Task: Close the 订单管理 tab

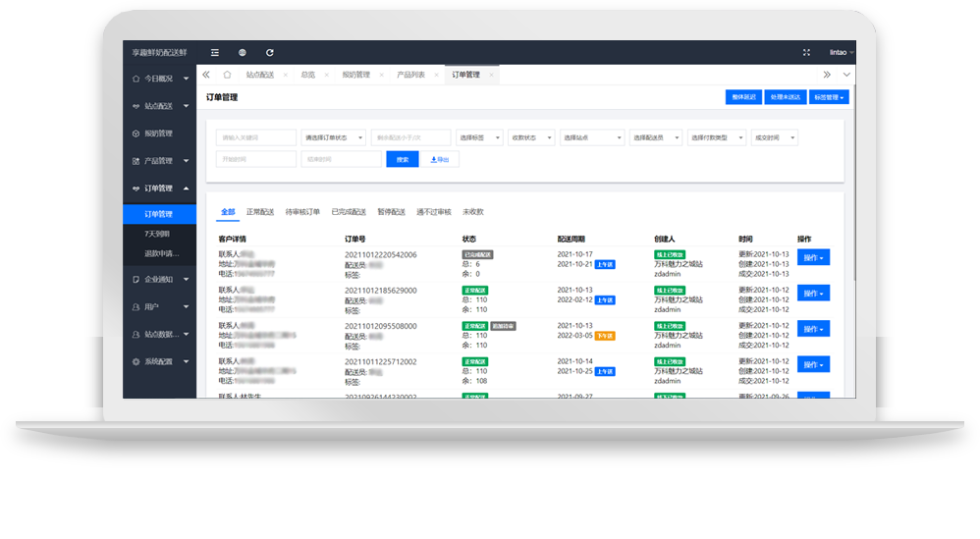Action: [492, 75]
